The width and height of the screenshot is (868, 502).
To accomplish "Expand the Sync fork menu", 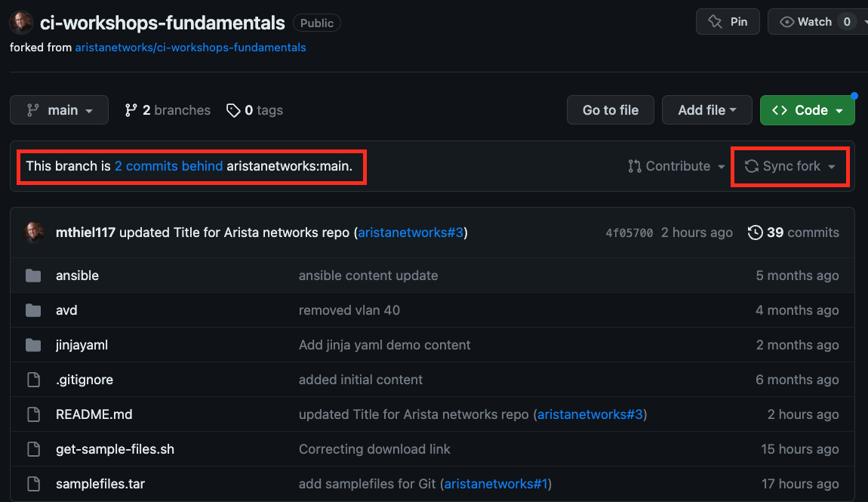I will [790, 166].
